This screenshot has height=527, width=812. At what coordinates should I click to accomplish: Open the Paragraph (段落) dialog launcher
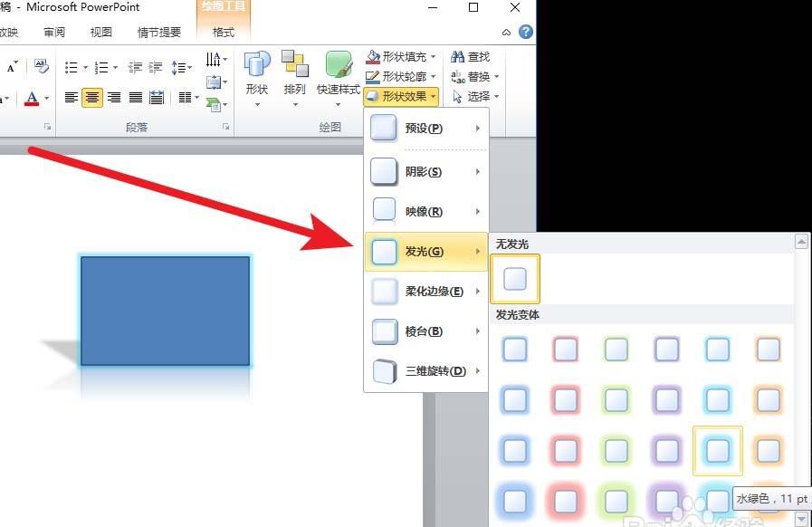tap(224, 128)
